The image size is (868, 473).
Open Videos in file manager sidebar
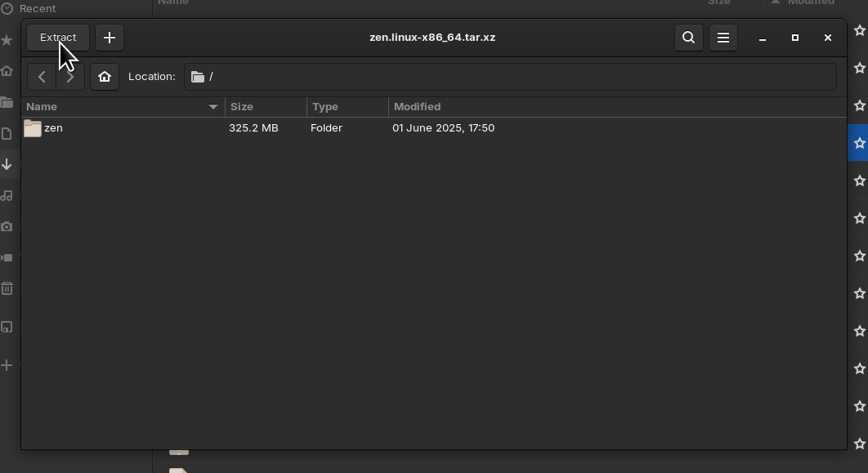point(7,257)
